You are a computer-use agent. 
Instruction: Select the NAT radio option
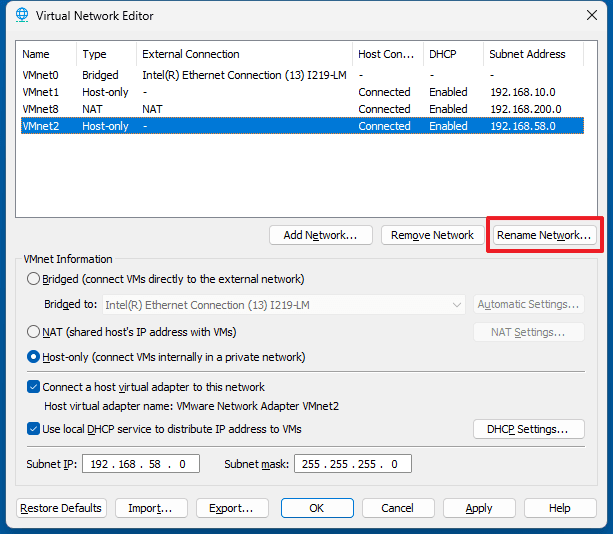[35, 332]
